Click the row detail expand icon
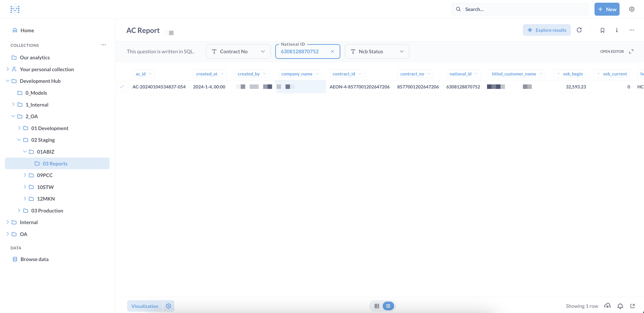Viewport: 644px width, 313px height. [122, 87]
